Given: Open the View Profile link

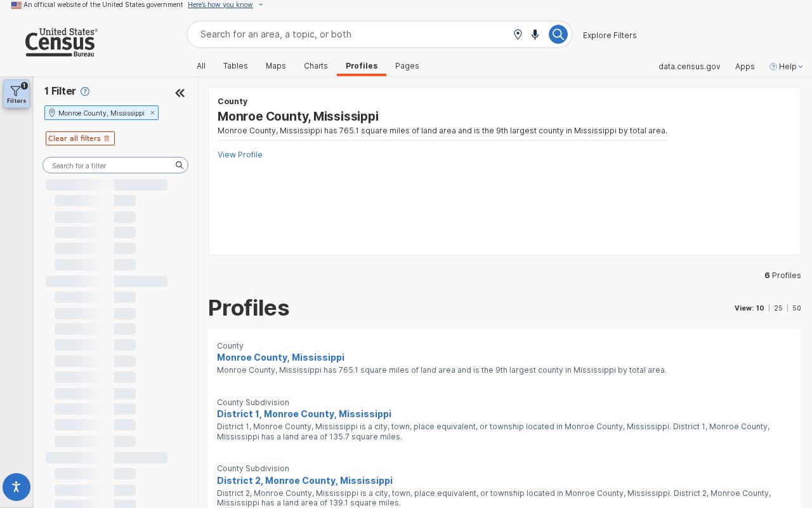Looking at the screenshot, I should 240,154.
